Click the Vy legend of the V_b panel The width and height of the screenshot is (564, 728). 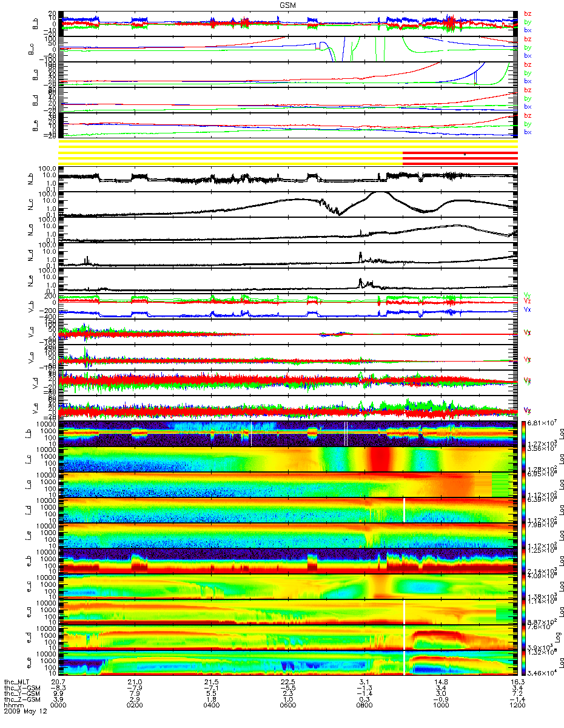pos(527,295)
